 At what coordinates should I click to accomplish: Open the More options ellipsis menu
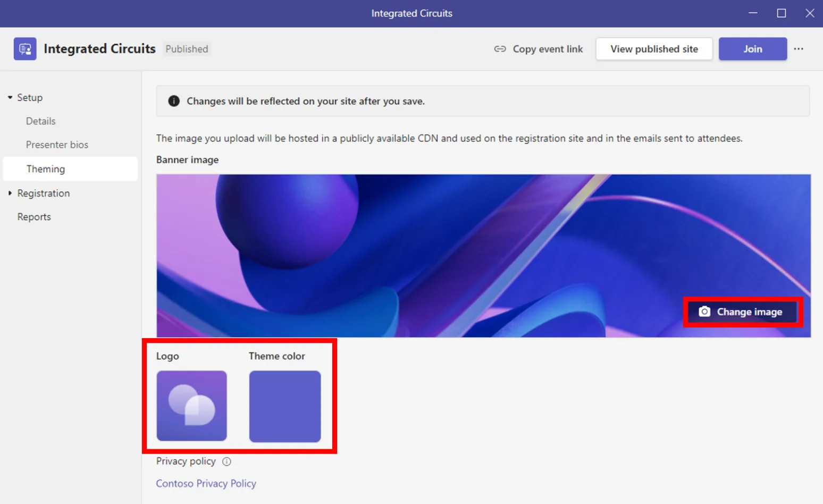(799, 49)
